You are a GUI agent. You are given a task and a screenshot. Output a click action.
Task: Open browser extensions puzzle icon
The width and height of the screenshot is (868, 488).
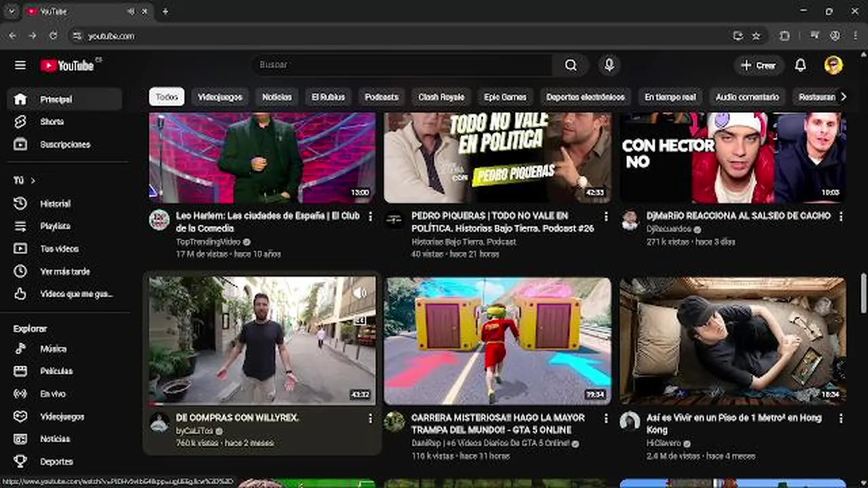pos(785,36)
